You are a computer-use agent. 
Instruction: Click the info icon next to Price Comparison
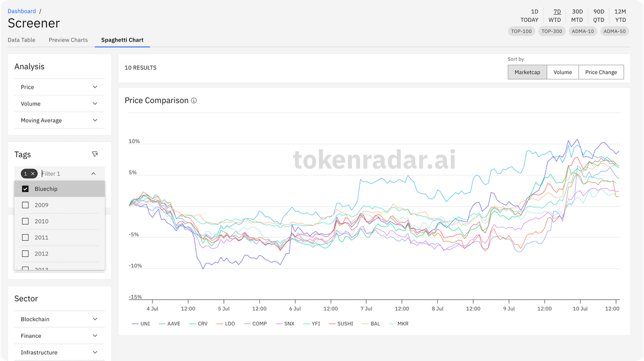coord(194,101)
